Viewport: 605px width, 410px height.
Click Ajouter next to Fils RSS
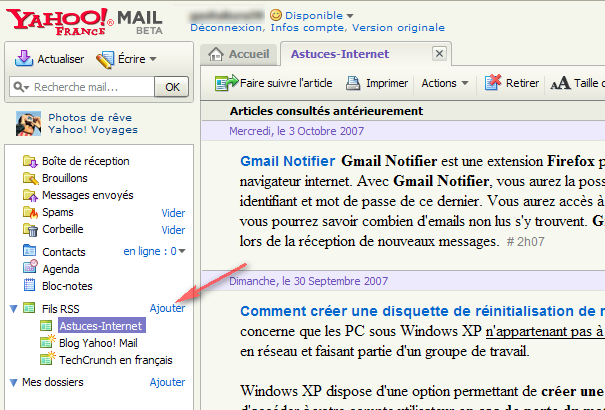167,308
